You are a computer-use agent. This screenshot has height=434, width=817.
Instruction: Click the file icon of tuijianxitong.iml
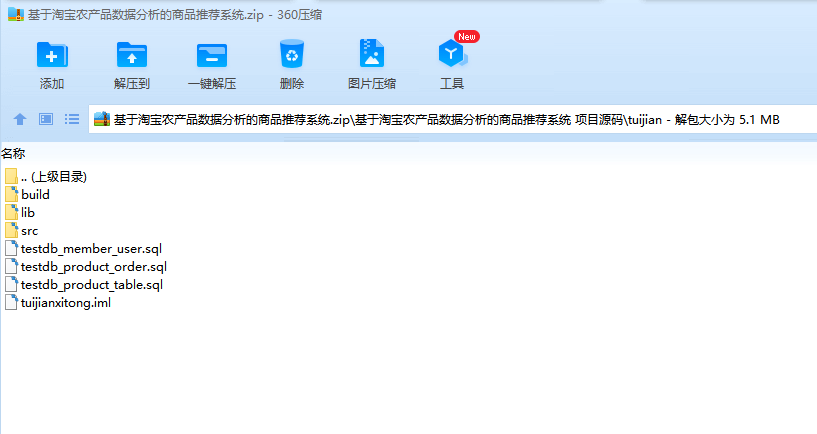[11, 303]
